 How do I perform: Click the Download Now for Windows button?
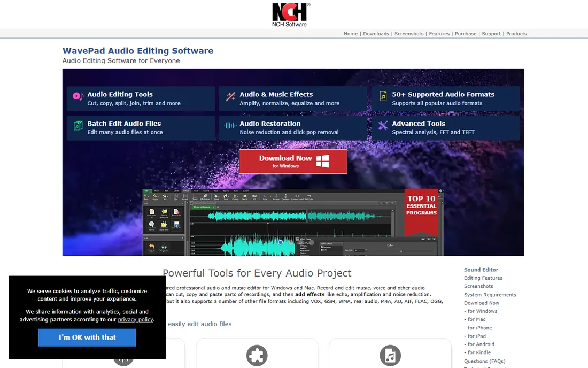tap(293, 162)
